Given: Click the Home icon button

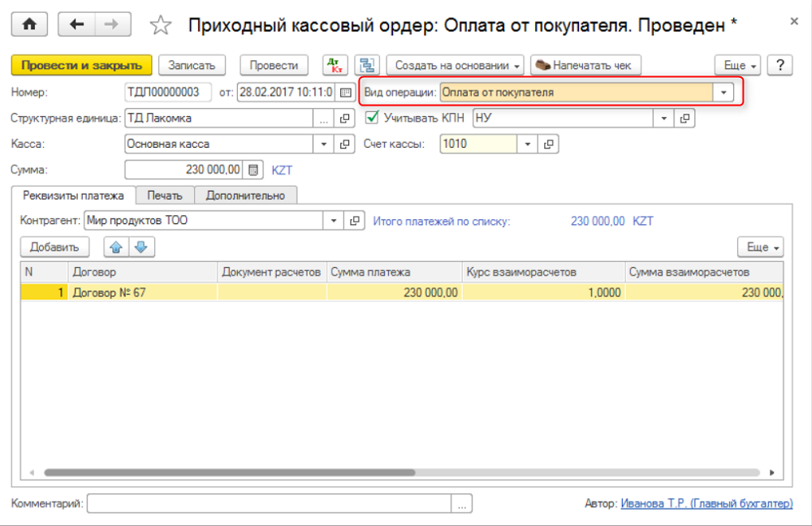Looking at the screenshot, I should tap(29, 24).
